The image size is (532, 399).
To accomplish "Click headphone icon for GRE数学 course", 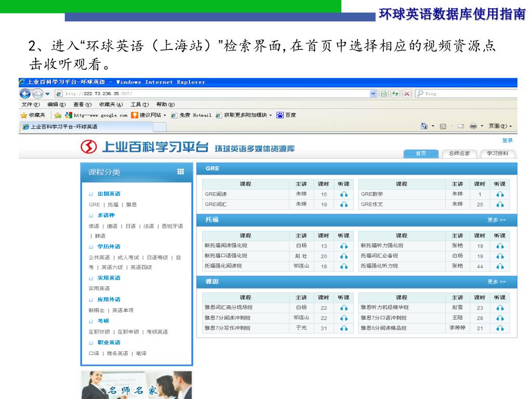I will coord(500,194).
